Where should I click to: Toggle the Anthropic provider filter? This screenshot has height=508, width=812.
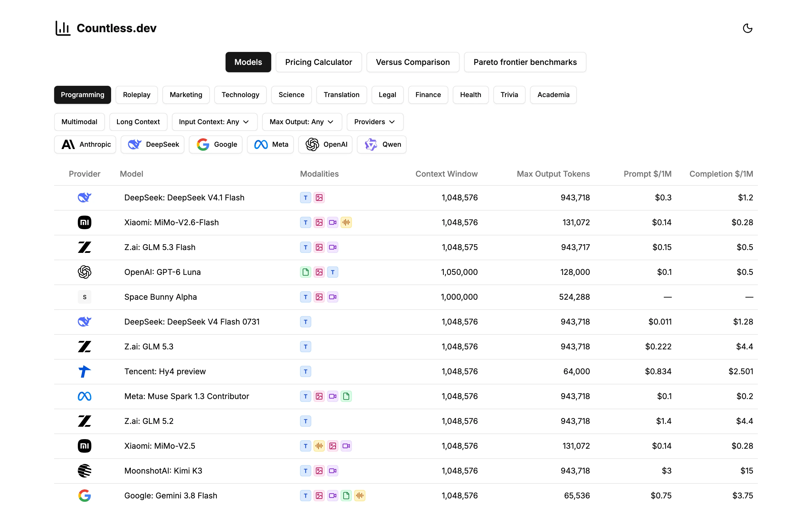(85, 144)
